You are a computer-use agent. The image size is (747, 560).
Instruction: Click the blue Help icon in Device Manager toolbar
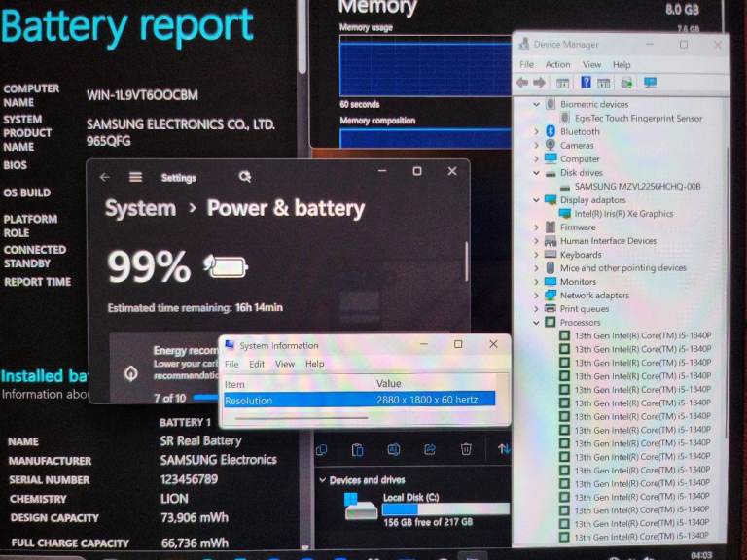click(x=586, y=84)
